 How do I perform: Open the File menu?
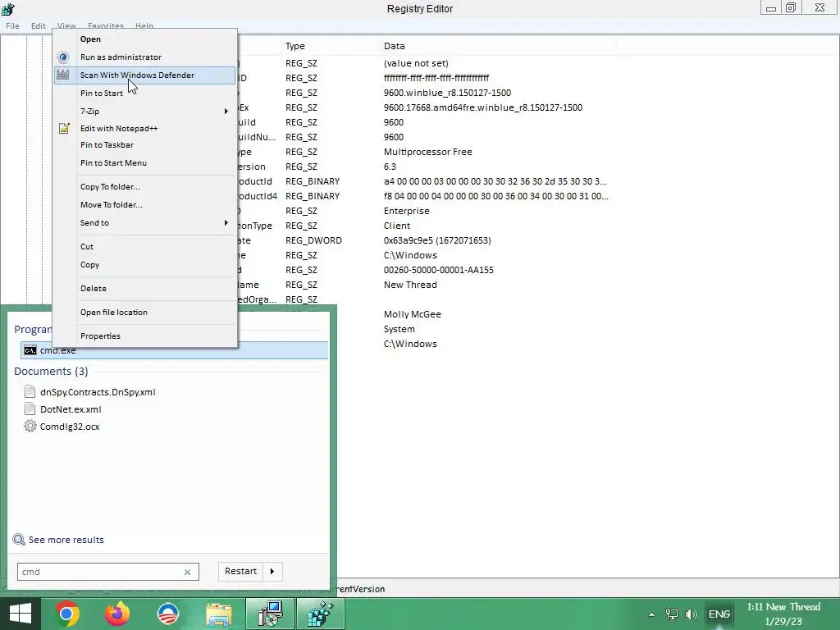coord(12,25)
